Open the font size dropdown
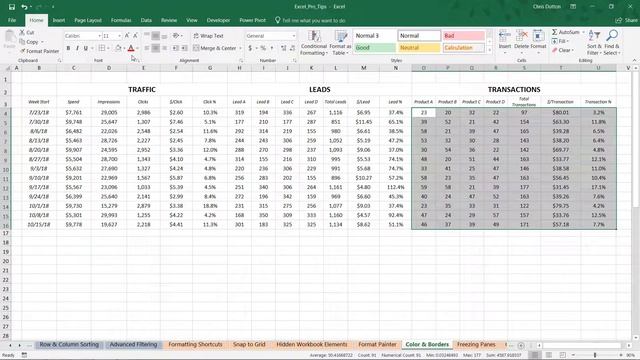Viewport: 640px width, 360px height. tap(119, 36)
